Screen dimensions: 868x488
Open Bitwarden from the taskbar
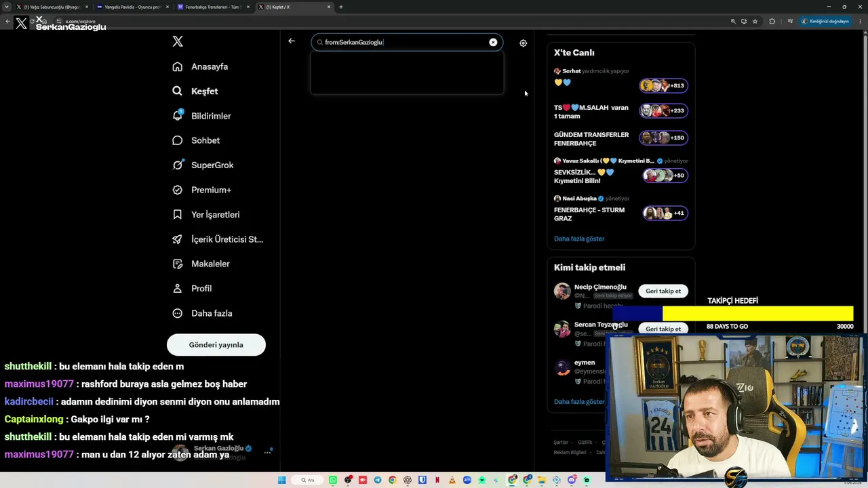[422, 480]
